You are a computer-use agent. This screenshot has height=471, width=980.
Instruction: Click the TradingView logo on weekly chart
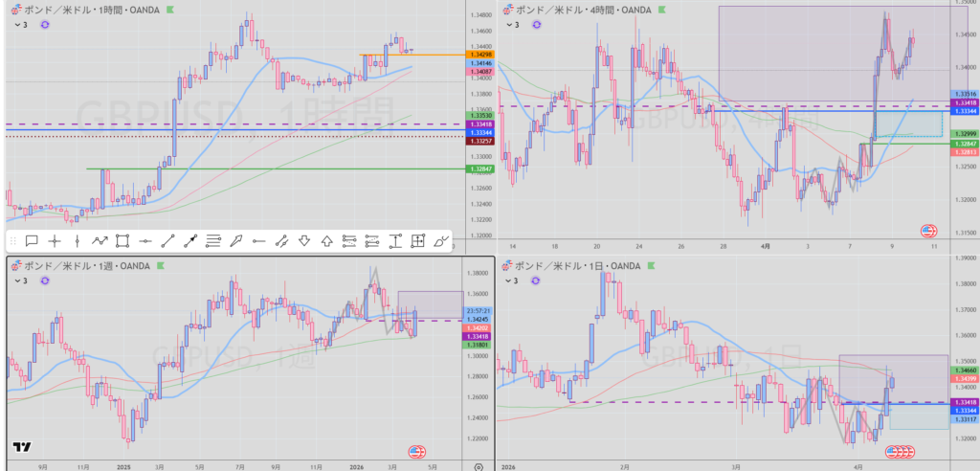[21, 446]
